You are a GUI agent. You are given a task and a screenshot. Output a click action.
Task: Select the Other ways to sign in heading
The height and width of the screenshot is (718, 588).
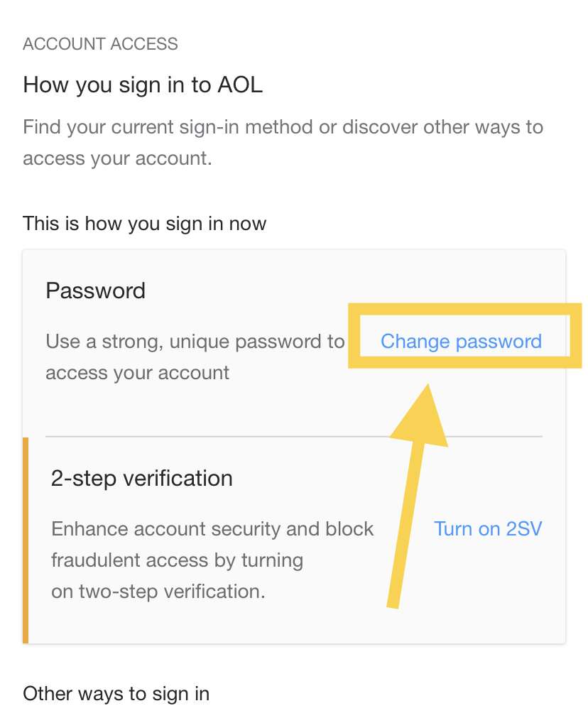tap(116, 693)
